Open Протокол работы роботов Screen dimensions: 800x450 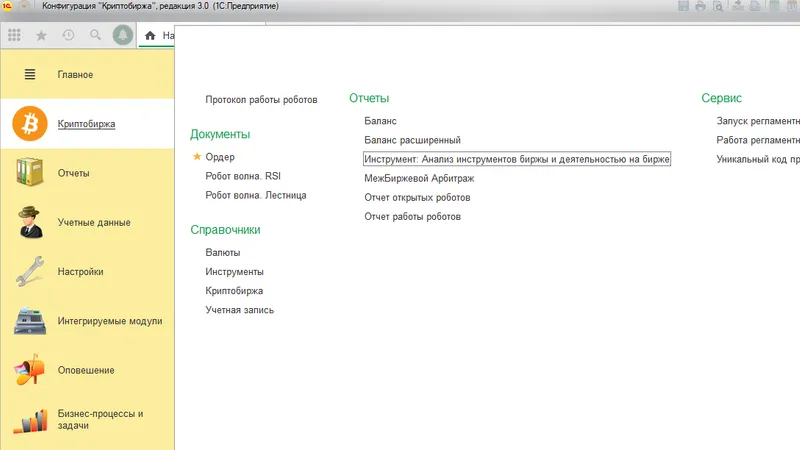pyautogui.click(x=261, y=99)
